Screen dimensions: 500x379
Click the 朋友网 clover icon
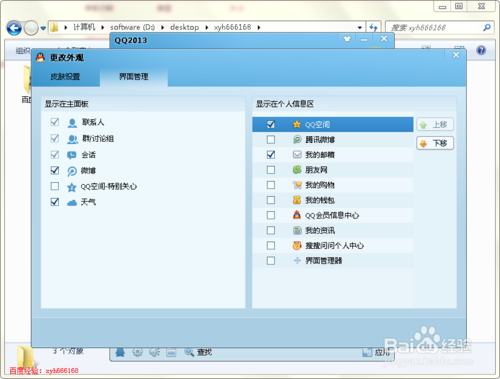point(297,170)
